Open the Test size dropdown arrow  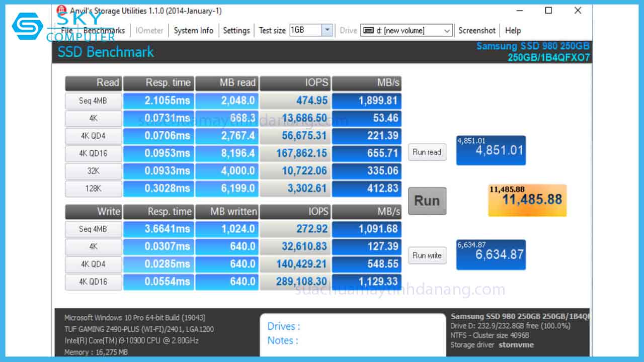(328, 30)
